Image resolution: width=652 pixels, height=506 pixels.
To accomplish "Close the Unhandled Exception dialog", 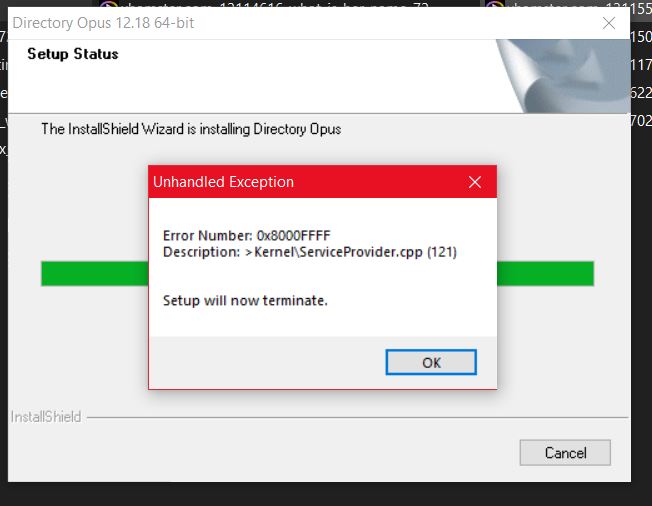I will click(475, 182).
